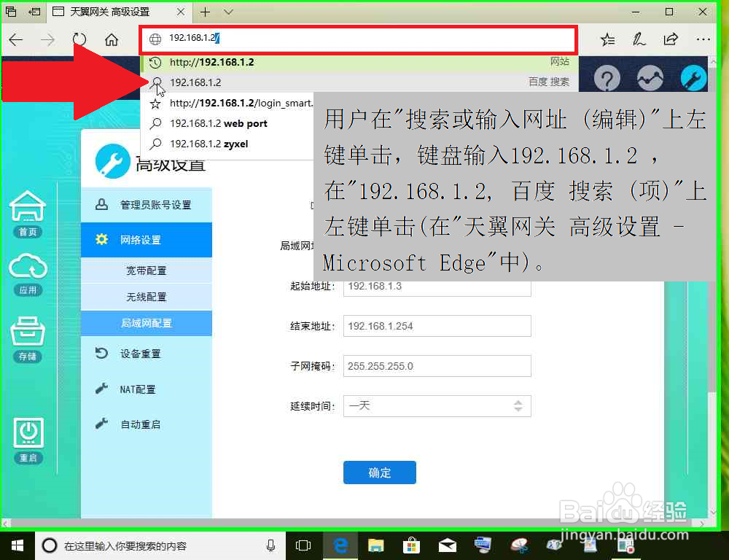Screen dimensions: 729x560
Task: Click the Share page icon
Action: (671, 39)
